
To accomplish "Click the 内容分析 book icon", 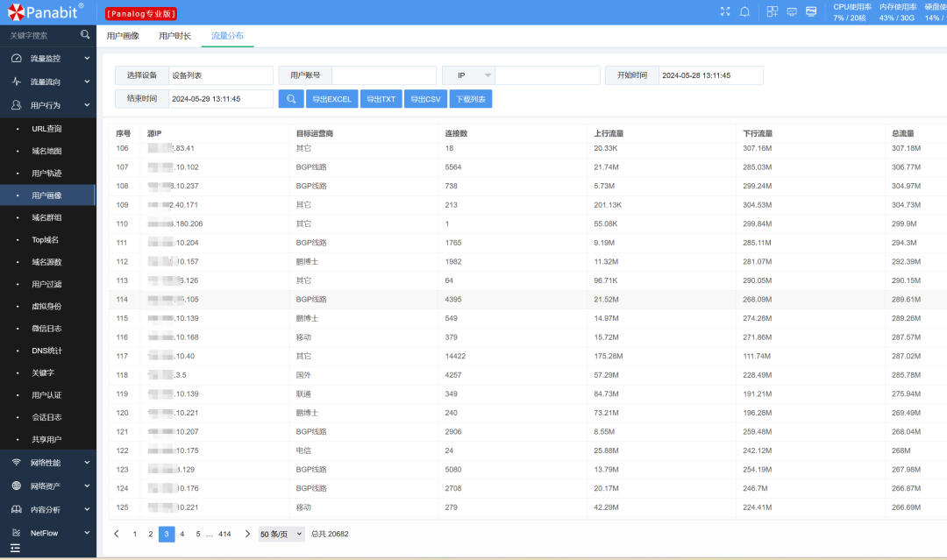I will (x=17, y=509).
